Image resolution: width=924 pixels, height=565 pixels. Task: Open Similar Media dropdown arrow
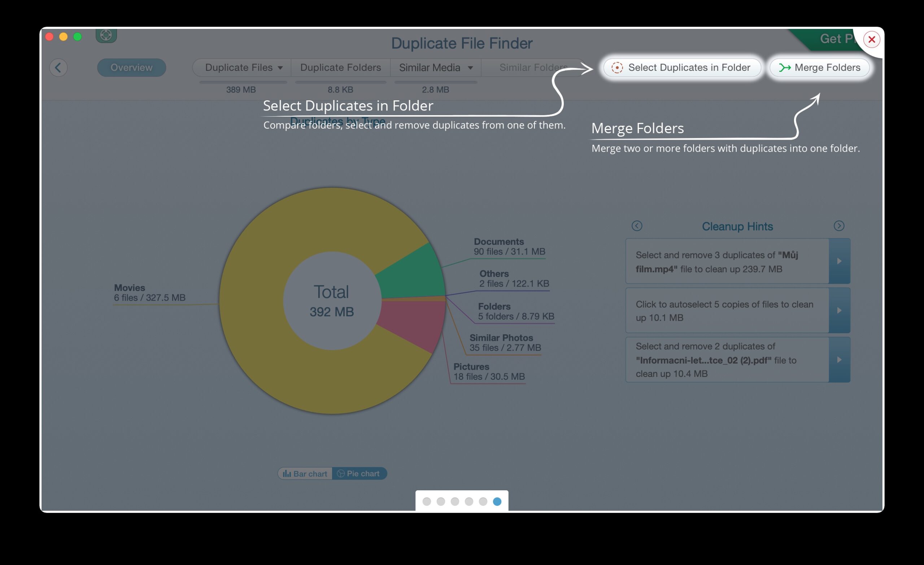pyautogui.click(x=470, y=68)
